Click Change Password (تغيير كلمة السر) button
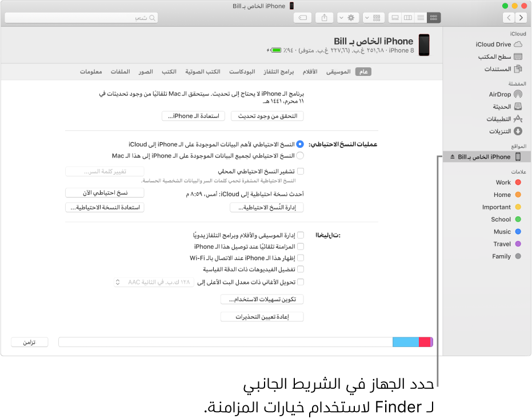 click(x=105, y=171)
